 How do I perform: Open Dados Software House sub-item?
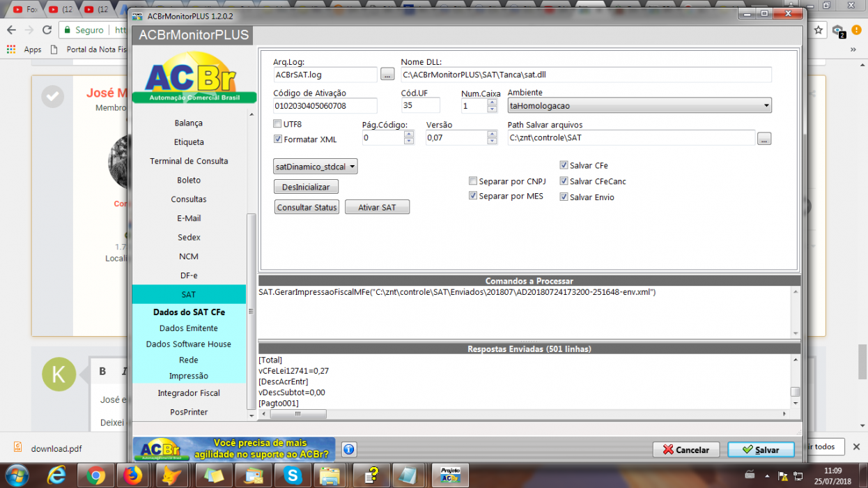click(189, 344)
